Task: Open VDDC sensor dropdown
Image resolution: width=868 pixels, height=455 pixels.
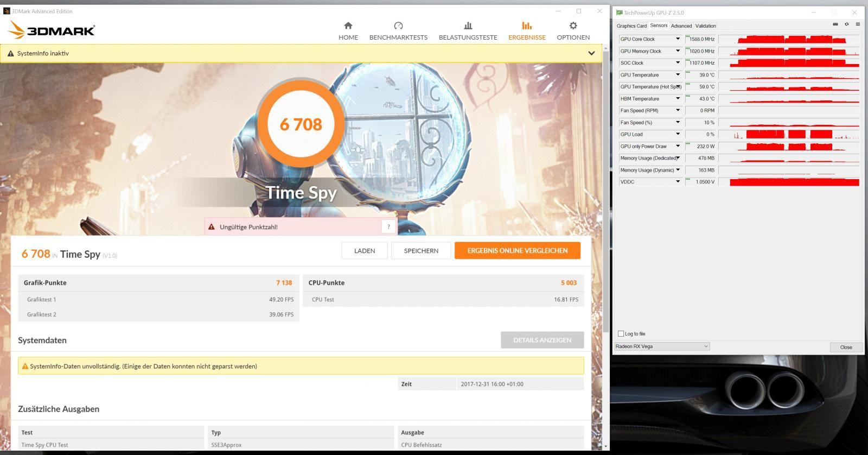Action: click(678, 182)
